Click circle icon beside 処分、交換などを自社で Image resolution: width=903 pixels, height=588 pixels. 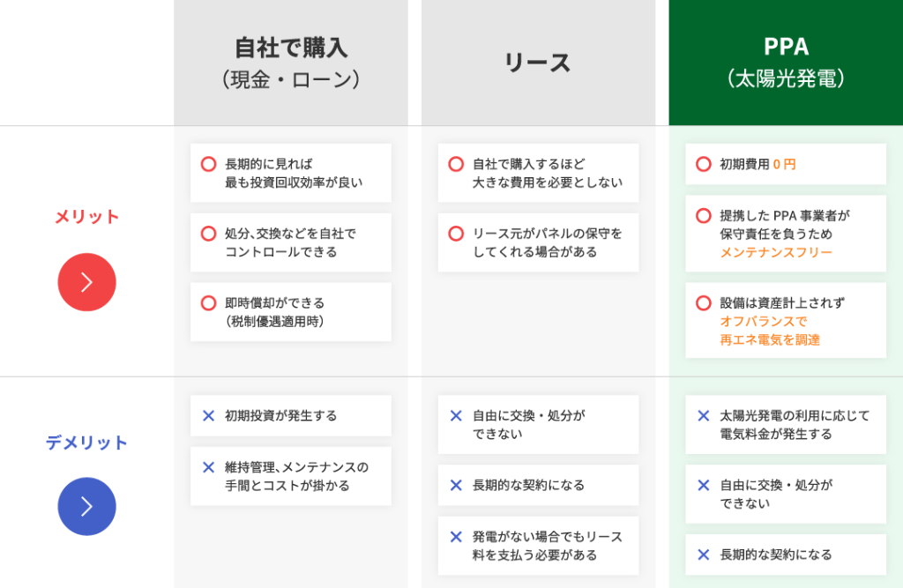(208, 234)
